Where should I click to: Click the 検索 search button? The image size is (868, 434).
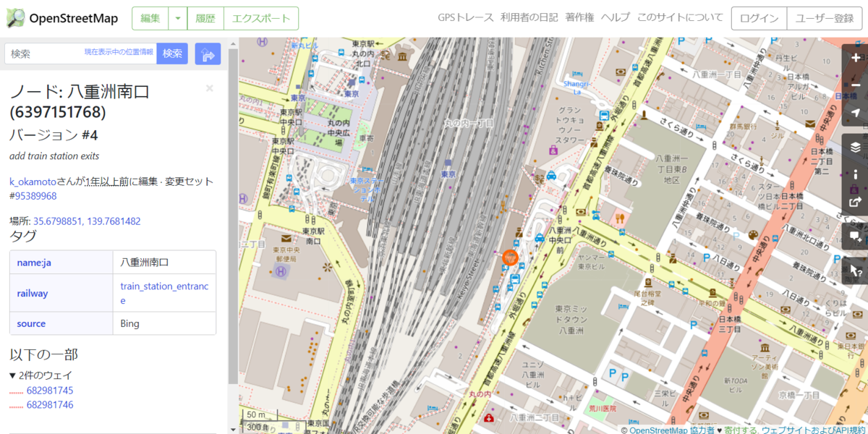tap(172, 54)
